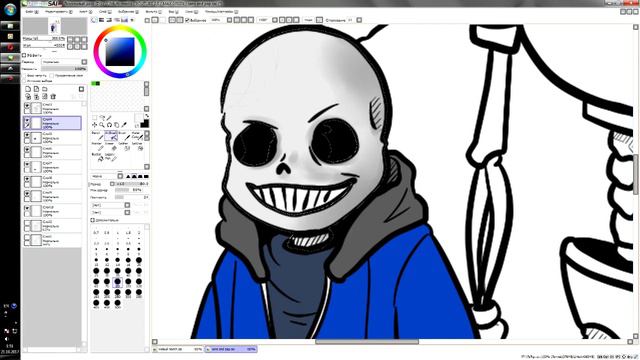
Task: Select the Eraser tool
Action: pyautogui.click(x=111, y=147)
